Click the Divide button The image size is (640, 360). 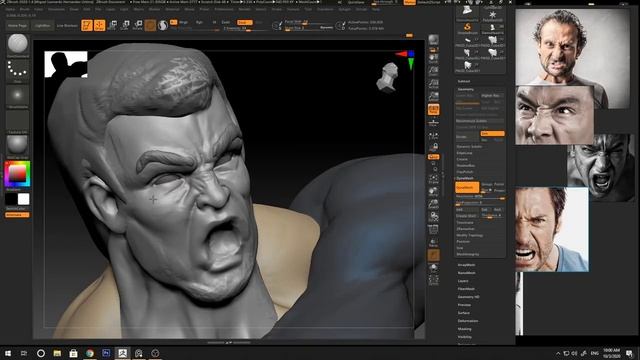(x=467, y=137)
